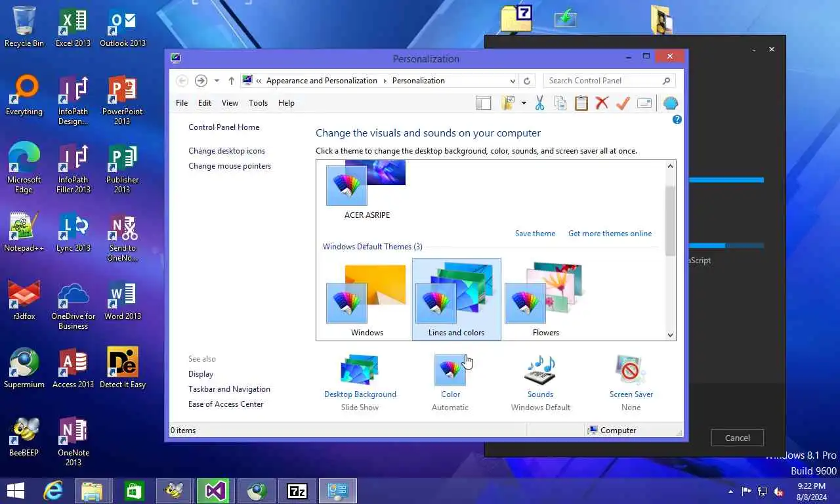Image resolution: width=840 pixels, height=504 pixels.
Task: Open the Start button on taskbar
Action: tap(15, 491)
